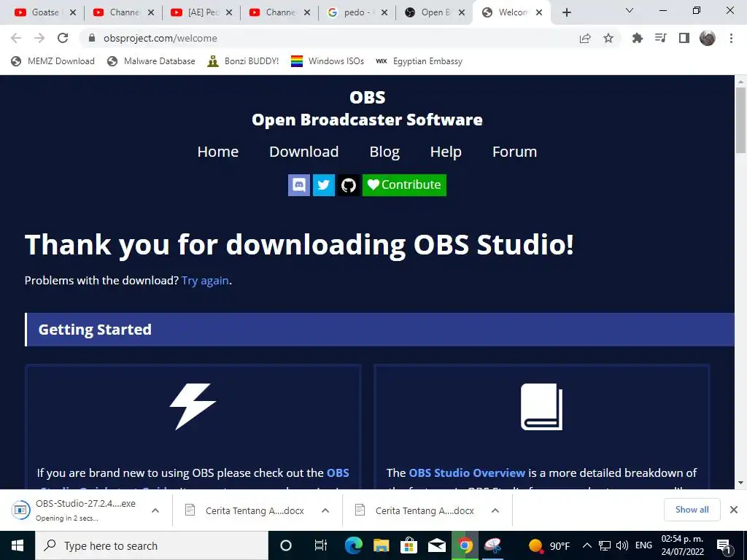This screenshot has width=747, height=560.
Task: Click the taskbar search box
Action: coord(152,545)
